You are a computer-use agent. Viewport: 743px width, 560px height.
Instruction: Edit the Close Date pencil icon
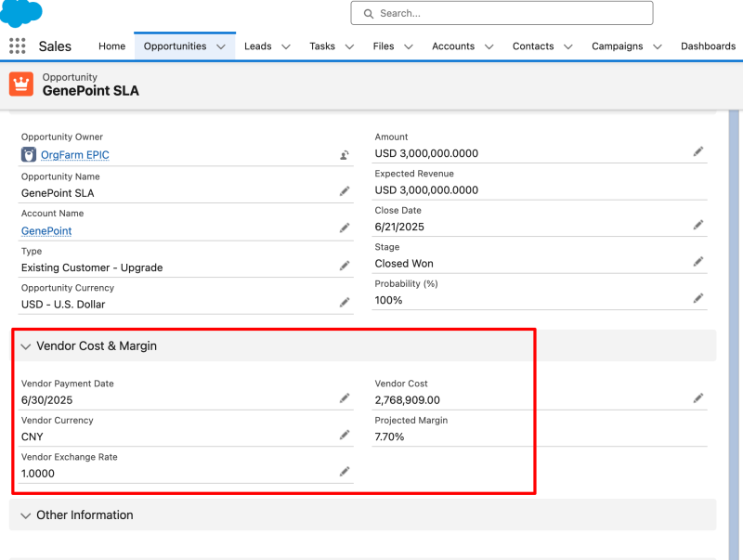tap(698, 225)
